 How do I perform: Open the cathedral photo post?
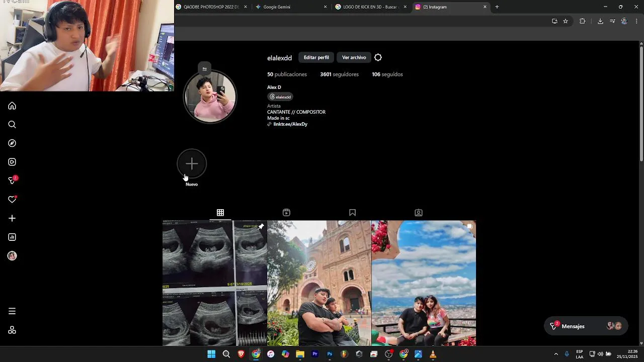click(x=319, y=283)
